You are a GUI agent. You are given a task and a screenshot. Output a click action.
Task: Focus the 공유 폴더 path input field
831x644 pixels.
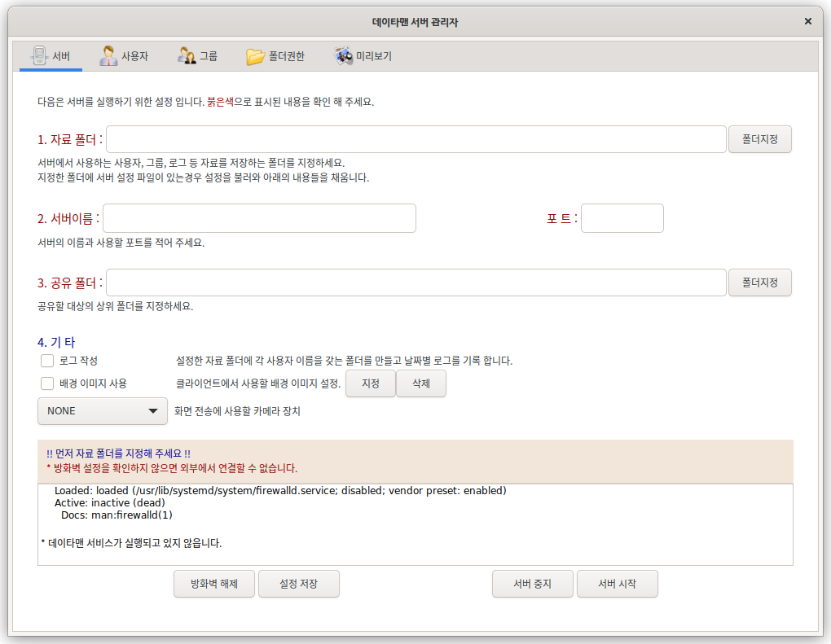416,283
